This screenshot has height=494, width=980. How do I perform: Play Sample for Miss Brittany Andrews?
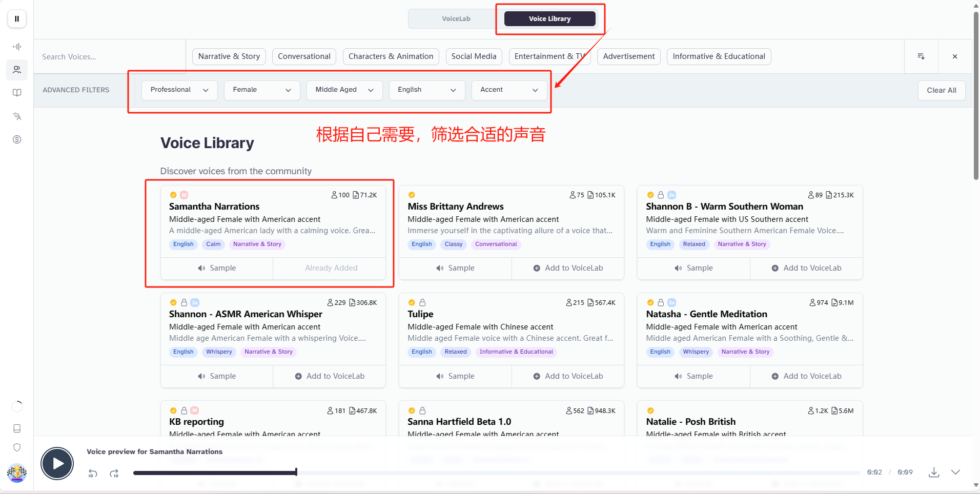point(455,268)
